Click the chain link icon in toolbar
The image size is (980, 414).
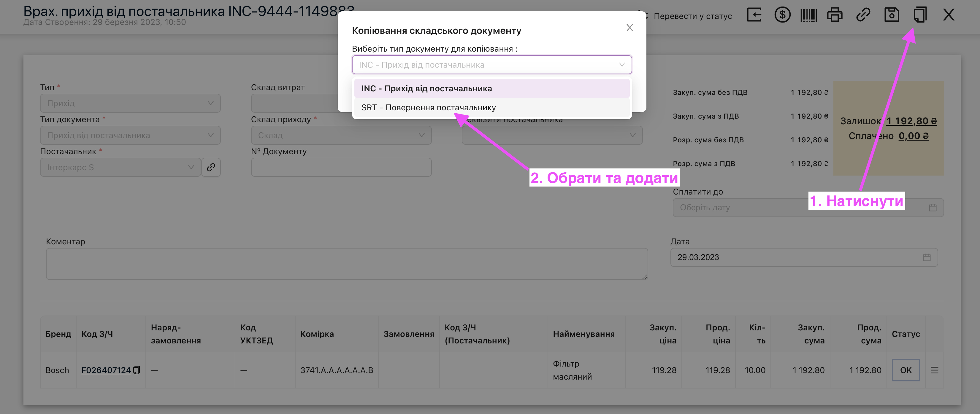pos(863,15)
